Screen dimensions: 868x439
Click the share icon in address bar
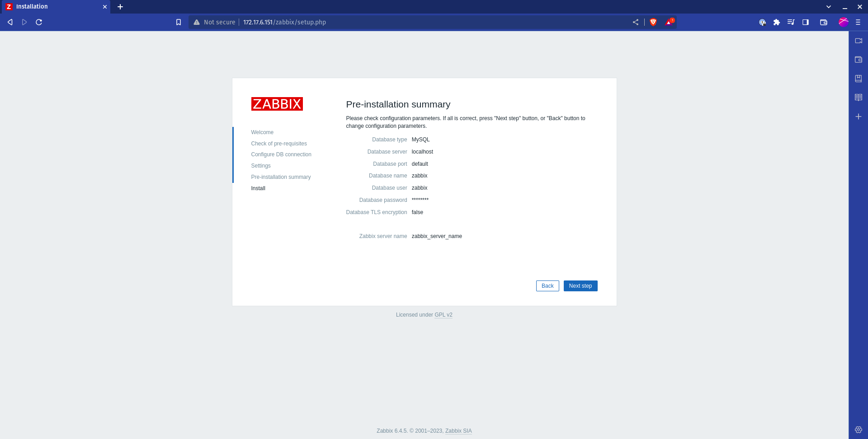coord(635,22)
